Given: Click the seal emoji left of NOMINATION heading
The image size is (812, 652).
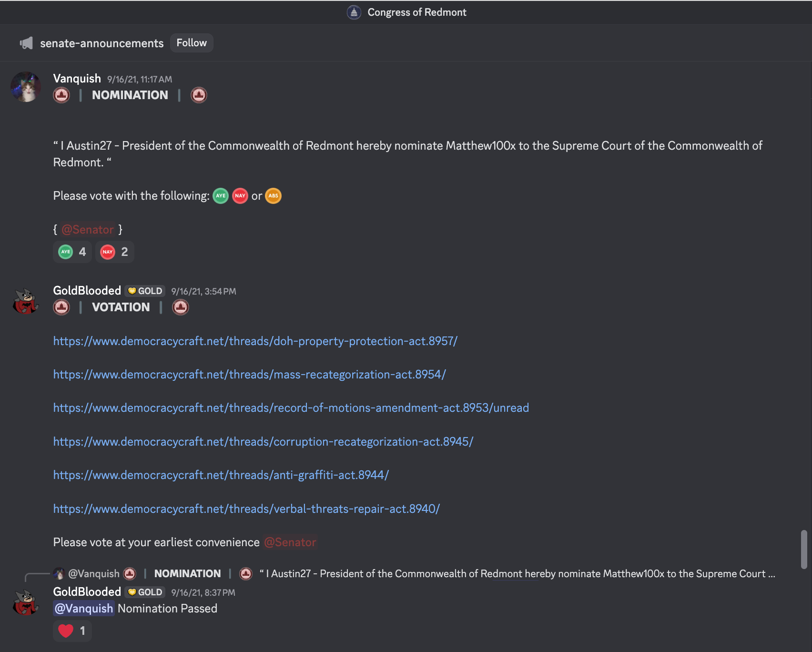Looking at the screenshot, I should 61,95.
